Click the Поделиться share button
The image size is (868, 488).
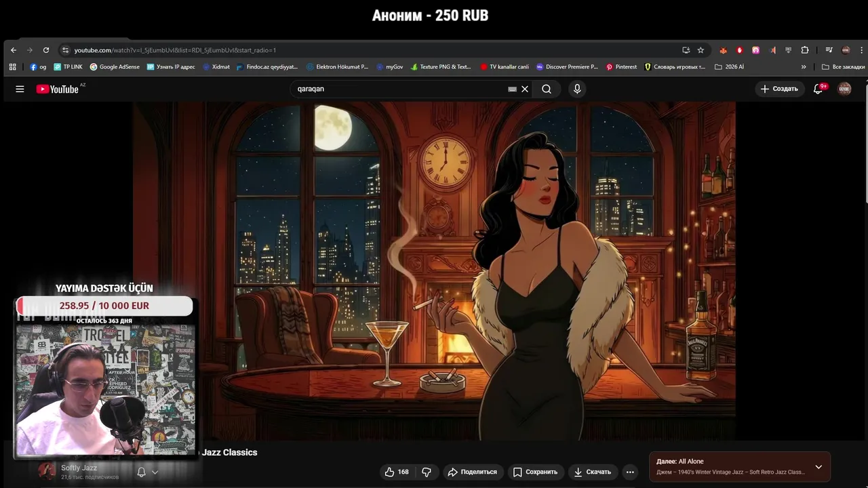point(472,472)
